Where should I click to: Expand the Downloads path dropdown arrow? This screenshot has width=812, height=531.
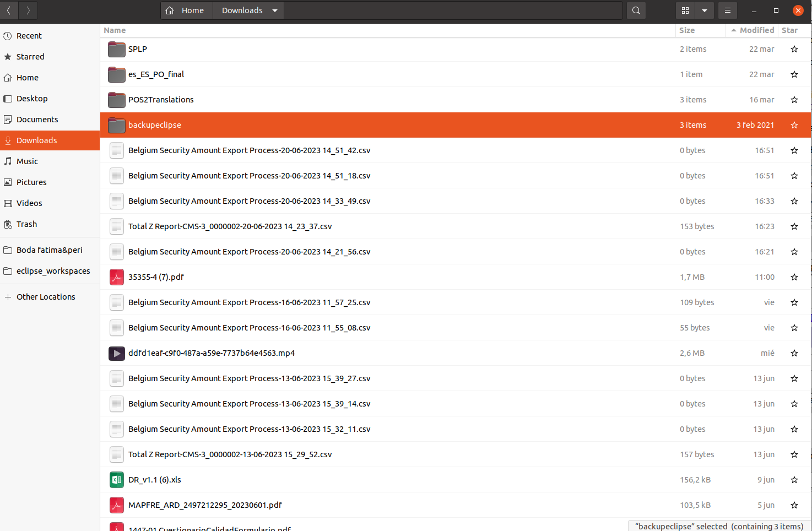coord(275,10)
